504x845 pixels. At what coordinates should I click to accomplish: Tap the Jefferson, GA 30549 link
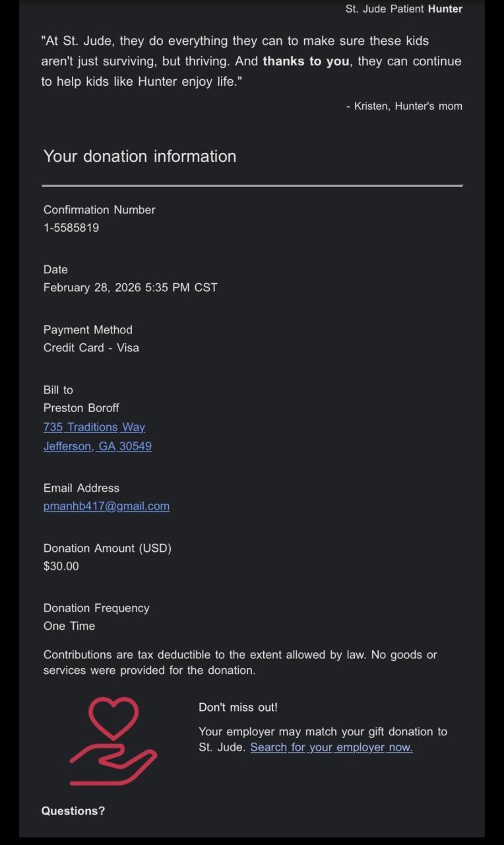pos(98,446)
